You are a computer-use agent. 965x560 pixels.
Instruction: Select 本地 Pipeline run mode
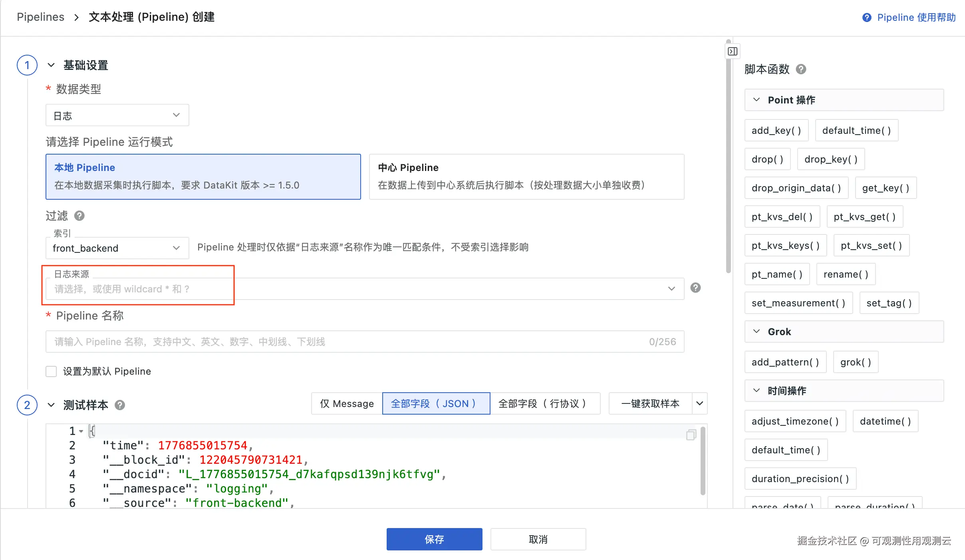click(x=203, y=177)
